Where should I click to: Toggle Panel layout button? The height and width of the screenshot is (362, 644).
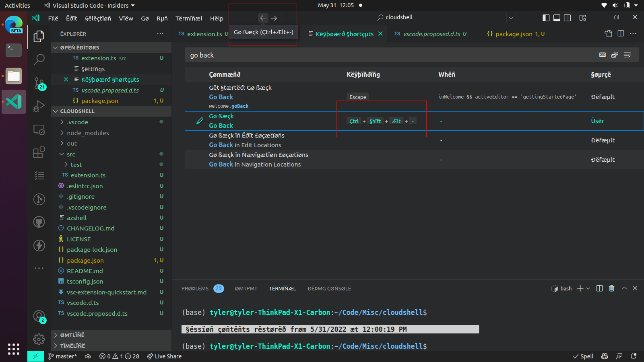pos(557,18)
